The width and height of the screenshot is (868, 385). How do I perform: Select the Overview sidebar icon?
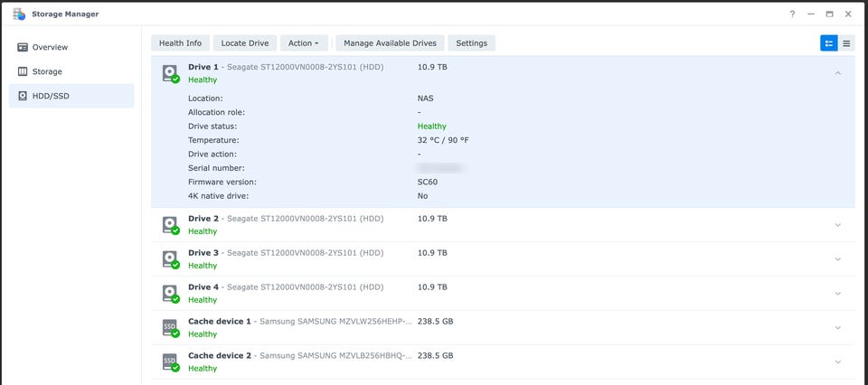coord(23,47)
